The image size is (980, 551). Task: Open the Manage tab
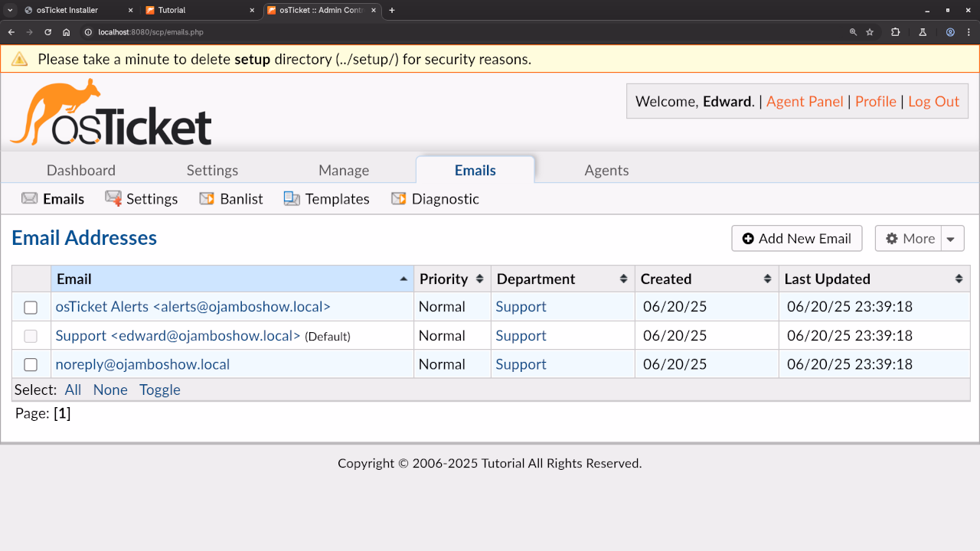(344, 170)
